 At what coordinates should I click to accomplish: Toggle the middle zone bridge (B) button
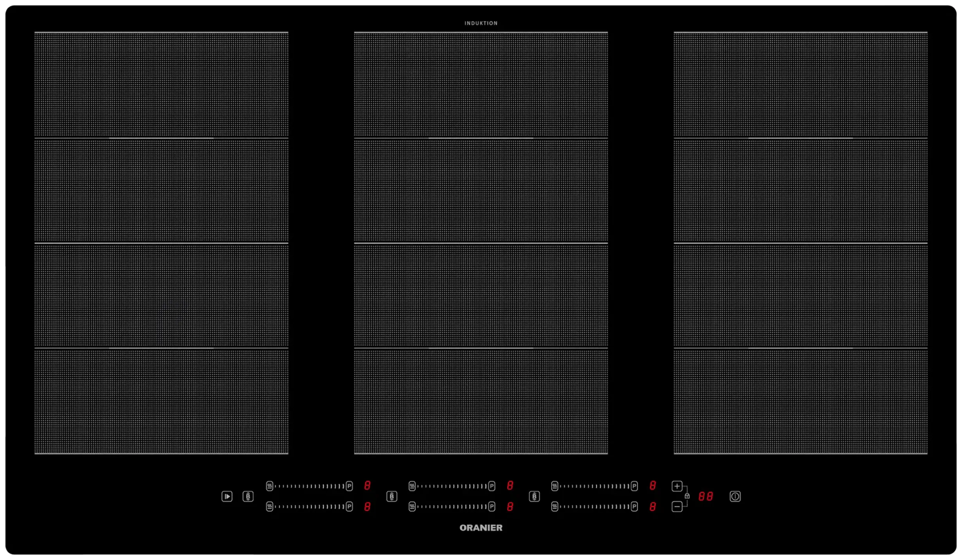pyautogui.click(x=391, y=496)
